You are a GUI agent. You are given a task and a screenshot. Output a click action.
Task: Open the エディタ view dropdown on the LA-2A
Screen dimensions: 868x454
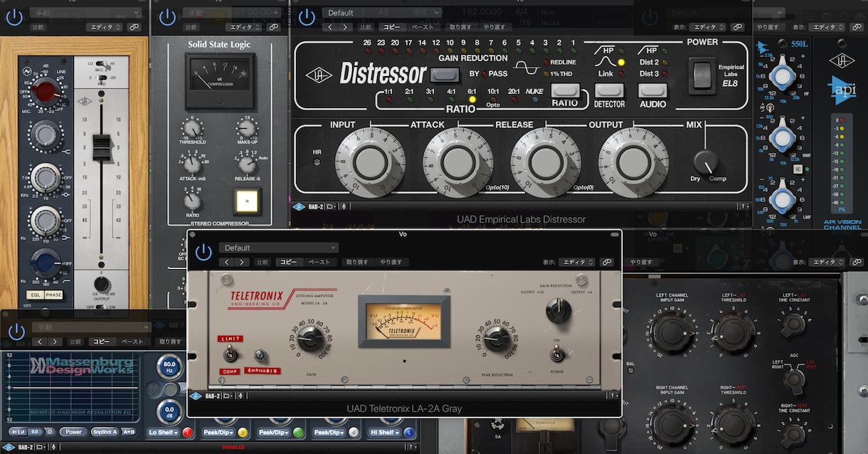click(576, 262)
